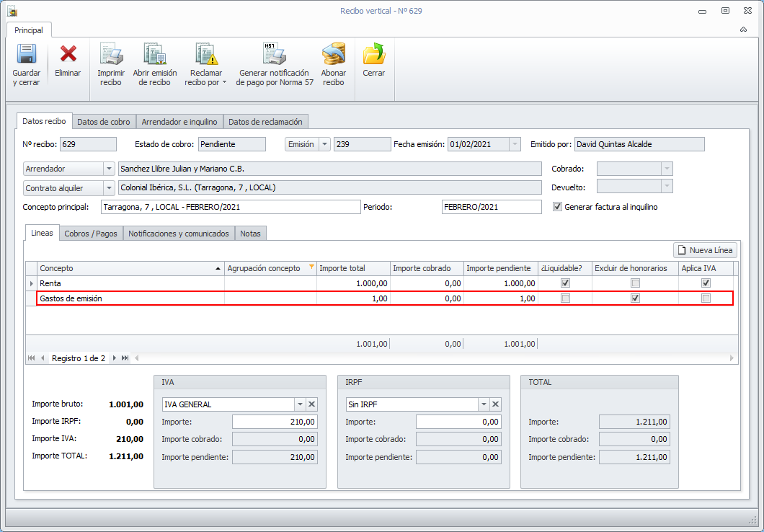
Task: Expand the Fecha emisión date dropdown
Action: (515, 144)
